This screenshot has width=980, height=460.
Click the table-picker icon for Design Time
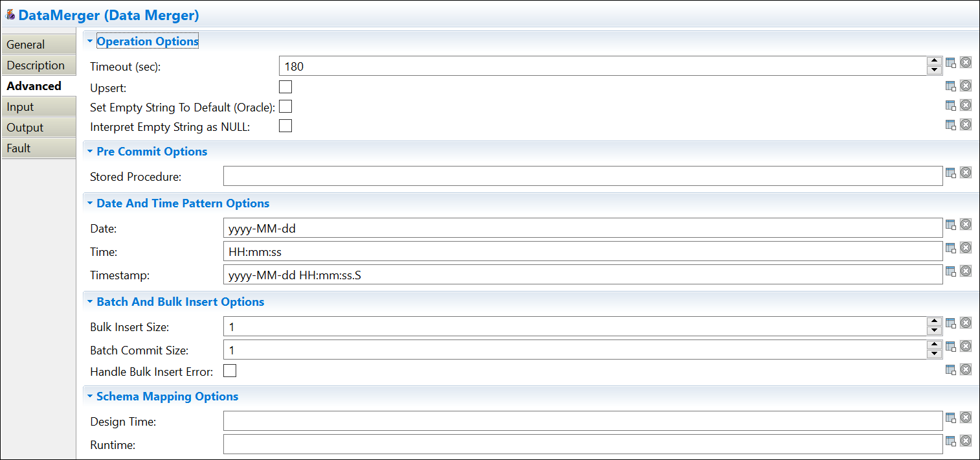pyautogui.click(x=951, y=417)
